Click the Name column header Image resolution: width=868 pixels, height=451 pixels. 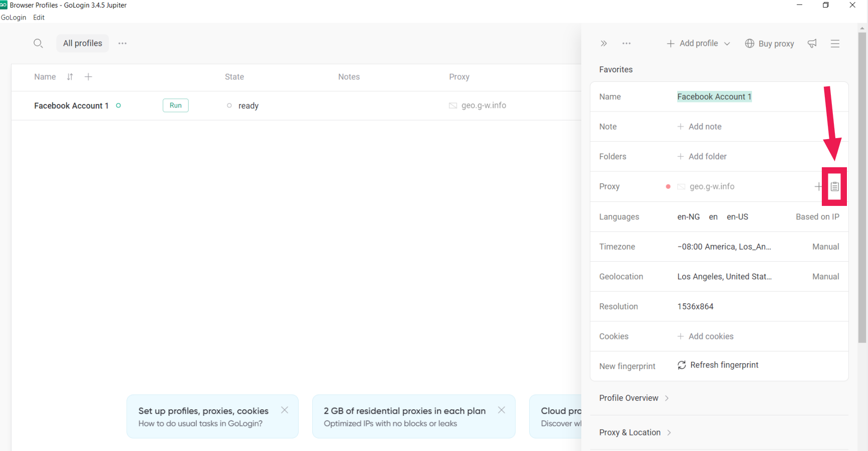click(45, 77)
